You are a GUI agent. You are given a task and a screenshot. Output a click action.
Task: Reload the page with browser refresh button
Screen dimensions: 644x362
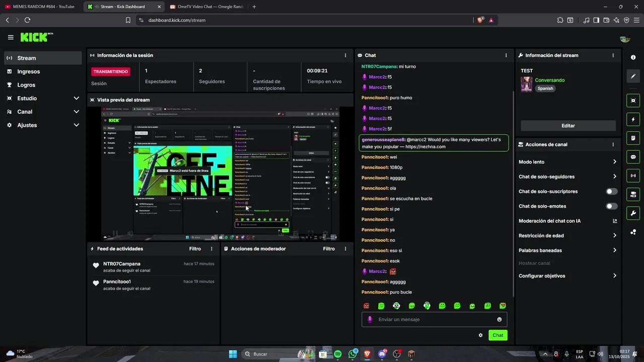tap(27, 20)
